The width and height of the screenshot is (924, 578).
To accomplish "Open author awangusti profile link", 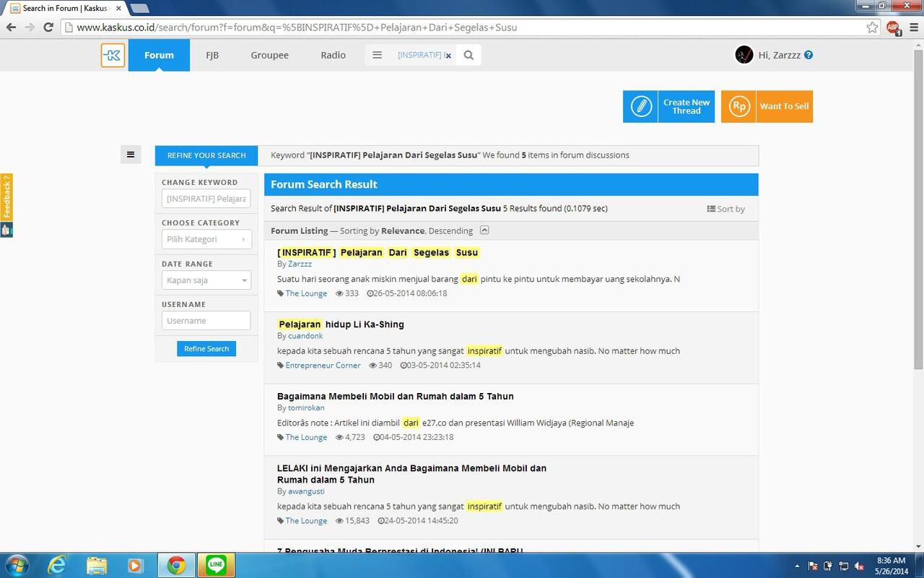I will pyautogui.click(x=306, y=491).
